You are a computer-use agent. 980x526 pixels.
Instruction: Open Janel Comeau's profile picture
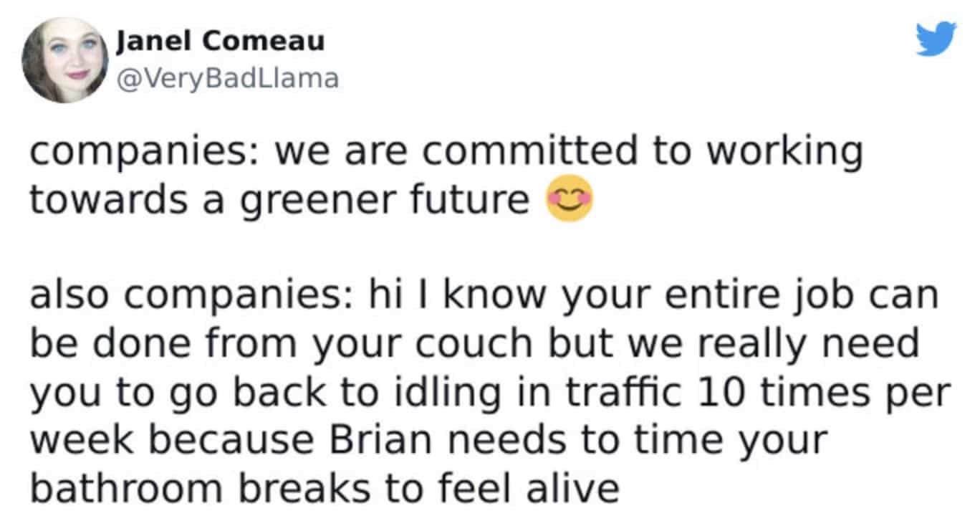click(x=65, y=59)
